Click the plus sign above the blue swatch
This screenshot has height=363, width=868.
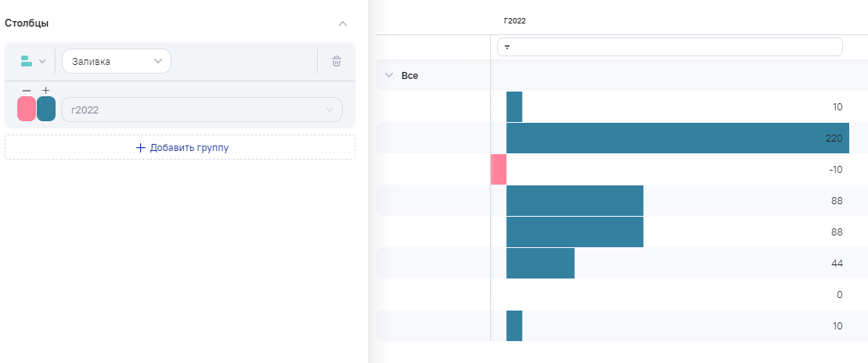tap(45, 91)
